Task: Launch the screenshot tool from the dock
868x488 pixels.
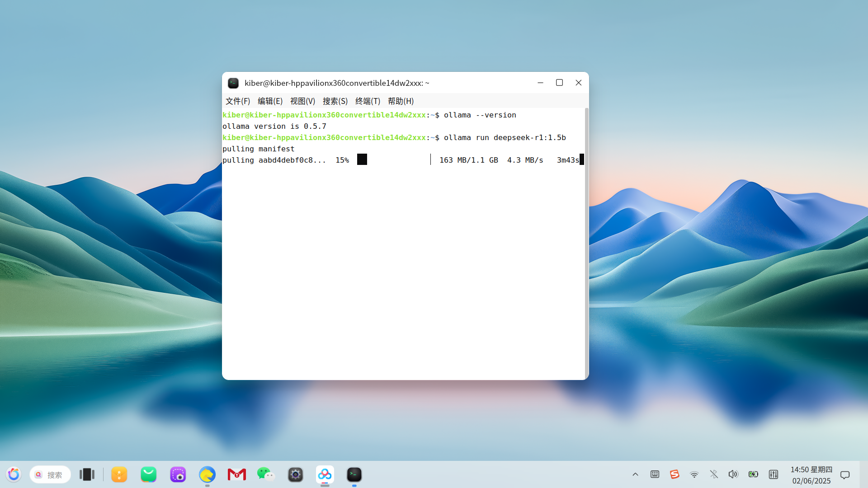Action: pyautogui.click(x=178, y=474)
